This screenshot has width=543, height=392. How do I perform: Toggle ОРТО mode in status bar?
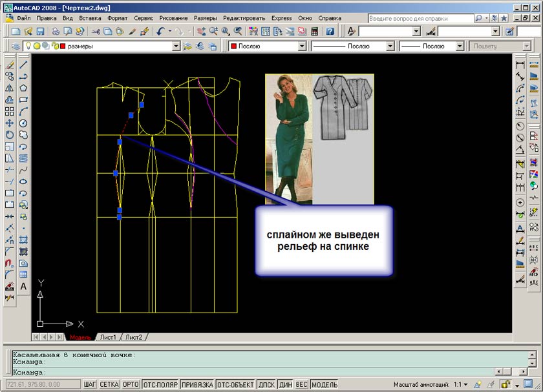pos(131,385)
